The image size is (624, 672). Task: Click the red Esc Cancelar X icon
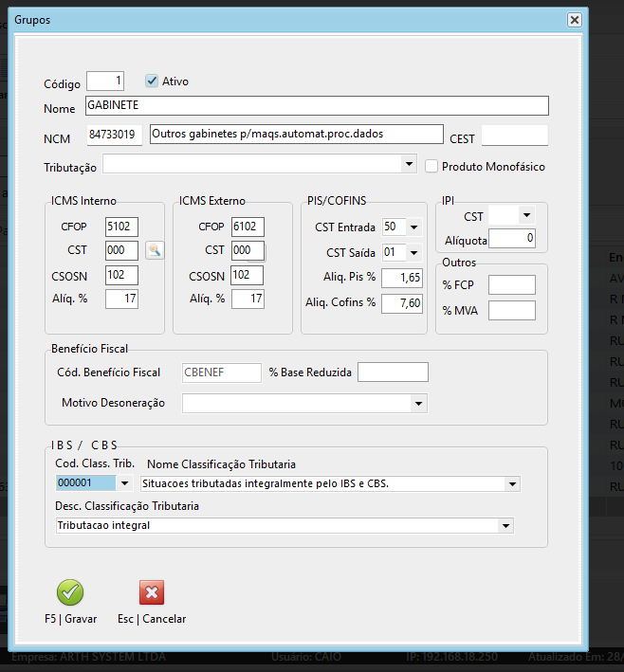tap(152, 592)
